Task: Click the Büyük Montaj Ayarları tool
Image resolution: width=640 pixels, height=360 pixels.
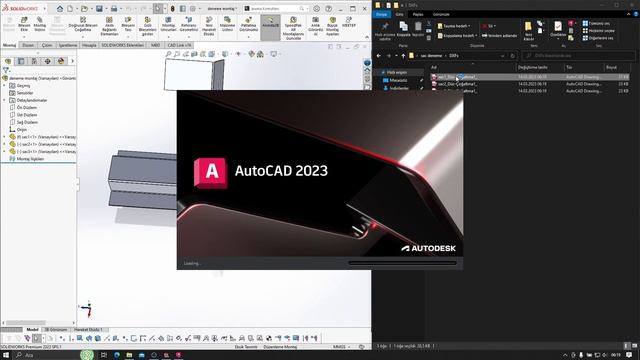Action: pyautogui.click(x=332, y=26)
